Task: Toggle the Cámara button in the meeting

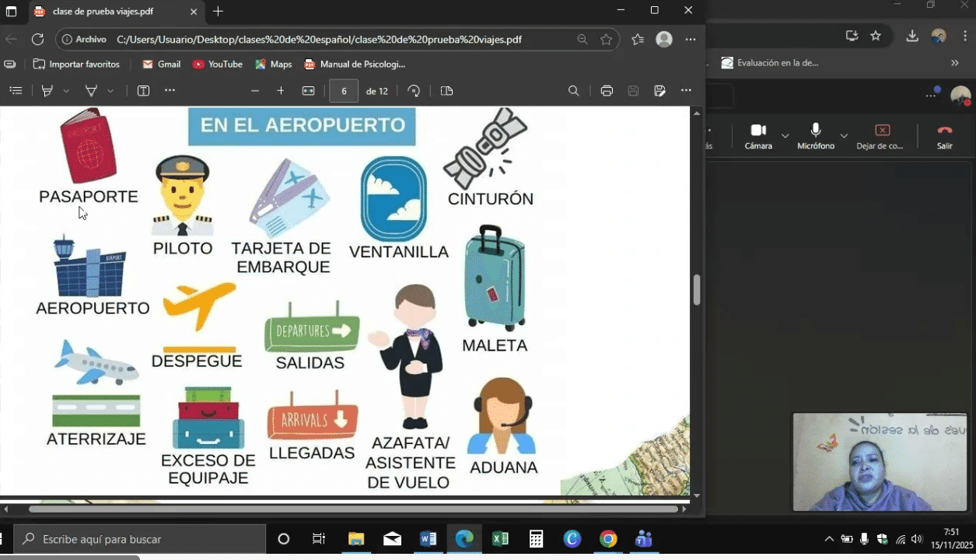Action: click(758, 135)
